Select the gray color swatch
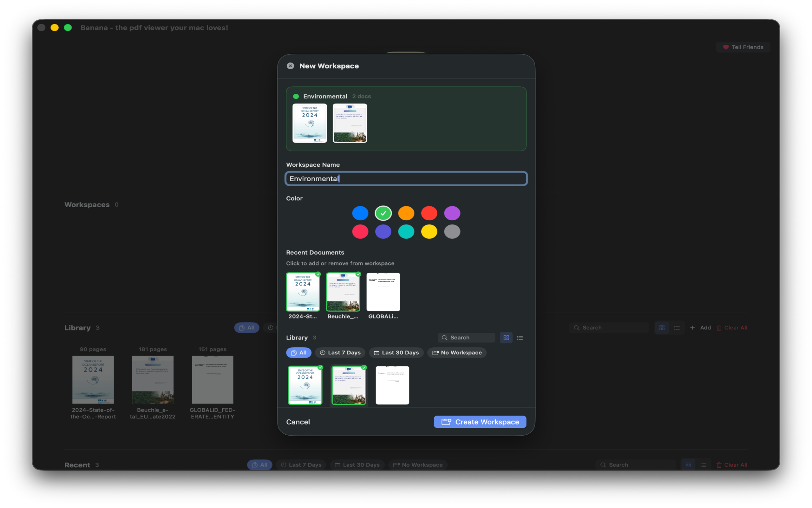 click(x=452, y=231)
